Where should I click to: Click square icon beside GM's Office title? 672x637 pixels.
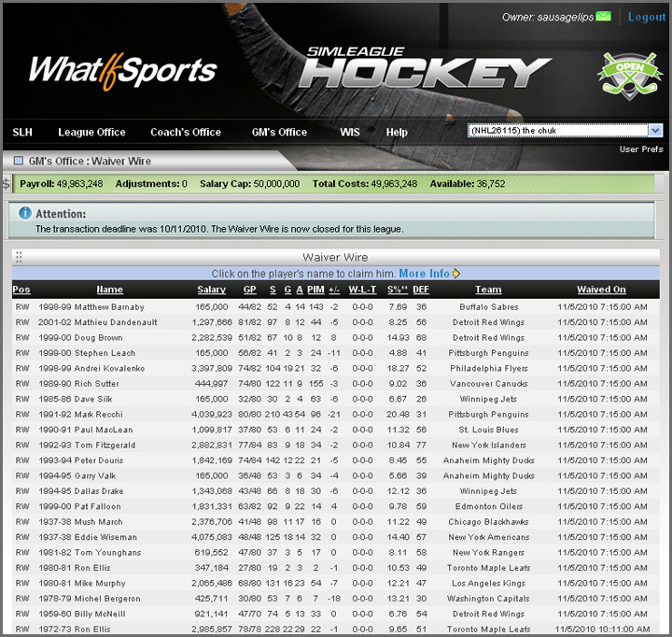click(x=18, y=162)
